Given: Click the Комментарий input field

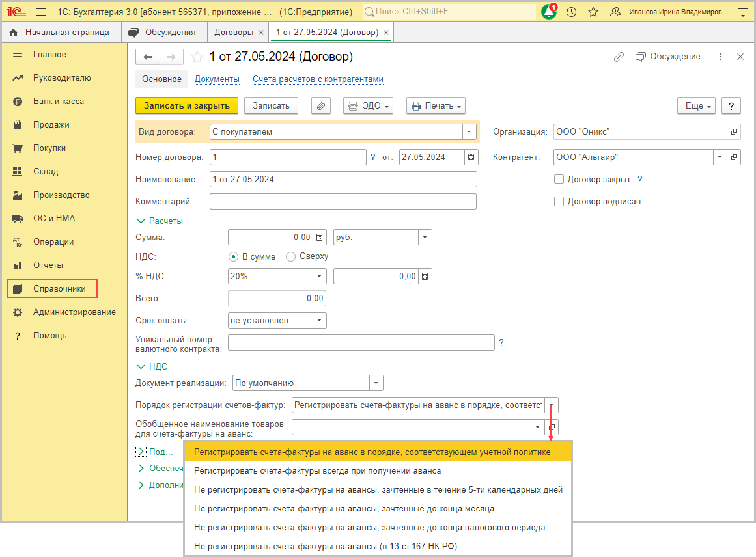Looking at the screenshot, I should pyautogui.click(x=343, y=202).
